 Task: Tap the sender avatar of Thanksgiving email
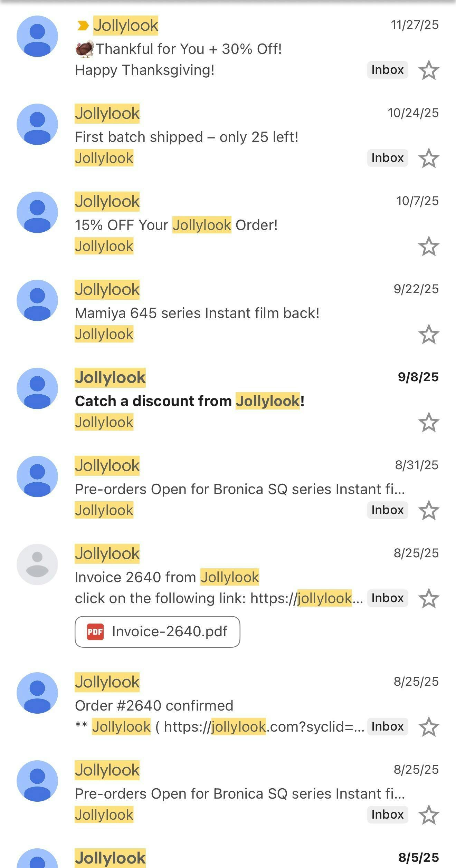[x=37, y=36]
